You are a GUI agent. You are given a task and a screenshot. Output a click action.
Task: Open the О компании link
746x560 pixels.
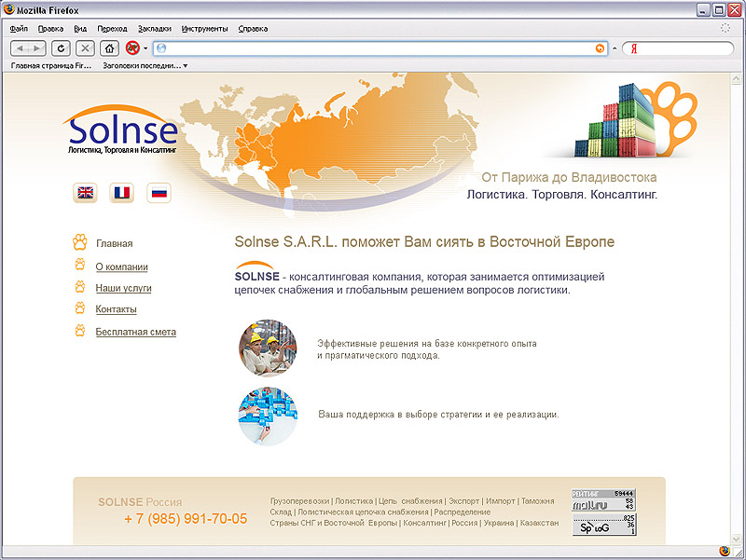(x=122, y=266)
